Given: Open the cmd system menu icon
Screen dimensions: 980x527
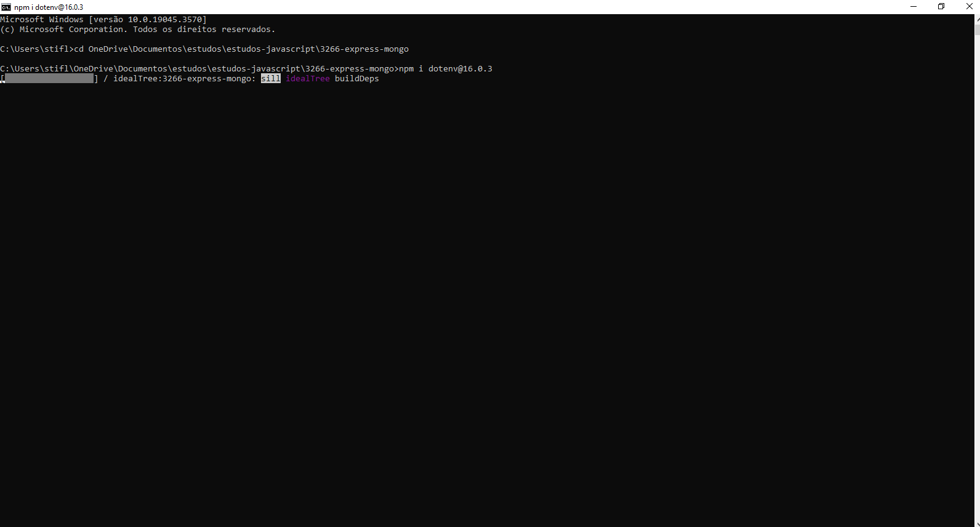Looking at the screenshot, I should [6, 7].
